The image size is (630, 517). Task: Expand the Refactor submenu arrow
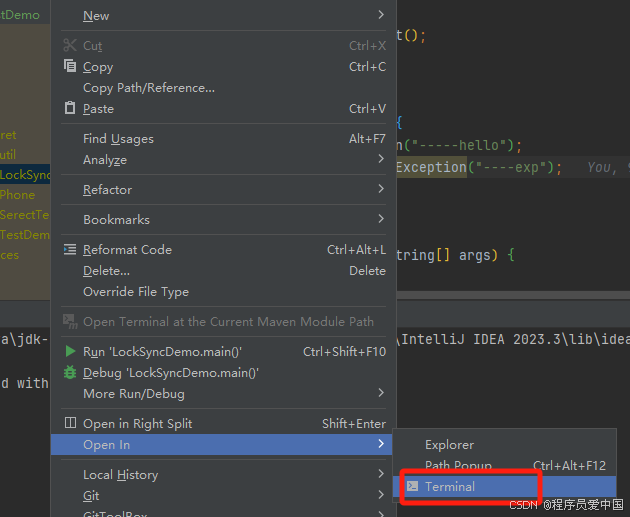click(x=381, y=189)
